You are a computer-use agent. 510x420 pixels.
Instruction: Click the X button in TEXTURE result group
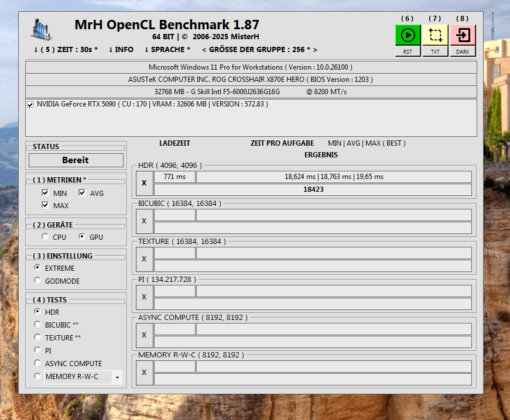click(x=145, y=259)
